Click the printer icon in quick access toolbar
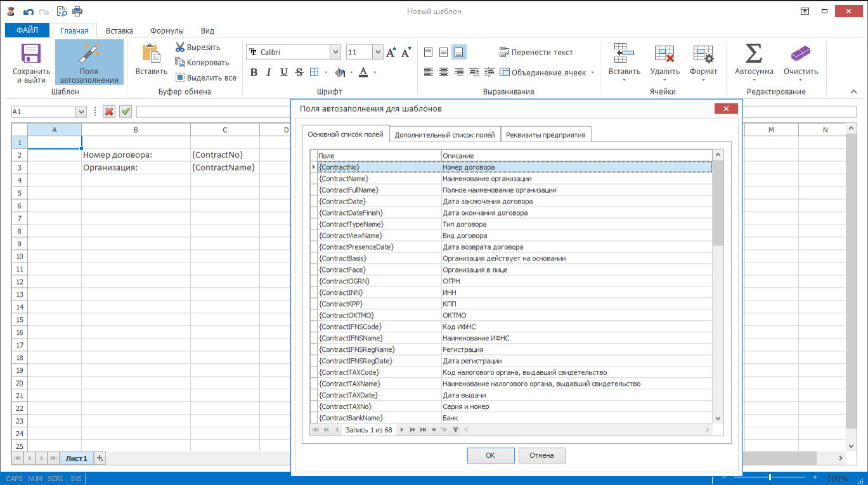Screen dimensions: 868x485 [77, 11]
